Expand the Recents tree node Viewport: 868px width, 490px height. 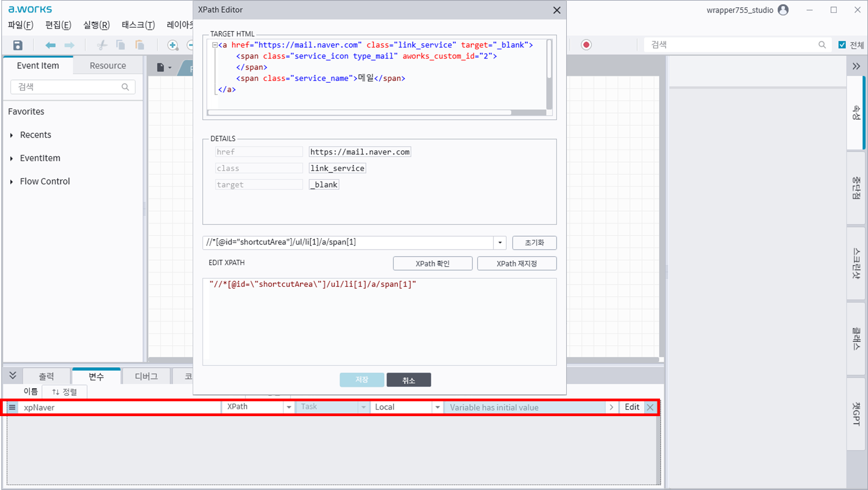point(11,135)
